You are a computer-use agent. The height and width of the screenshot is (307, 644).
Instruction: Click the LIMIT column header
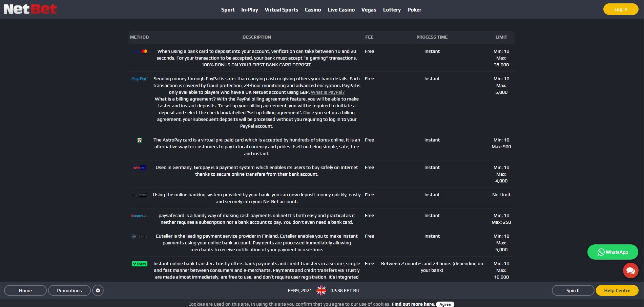click(501, 37)
